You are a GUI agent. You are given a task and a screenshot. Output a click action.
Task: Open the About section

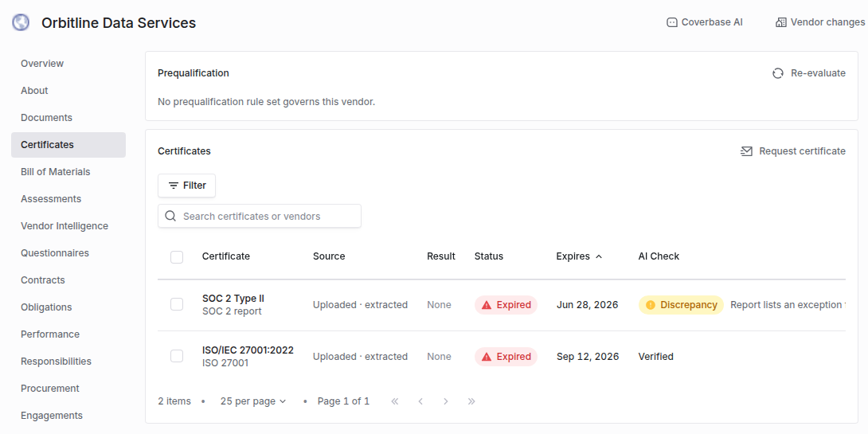[68, 91]
